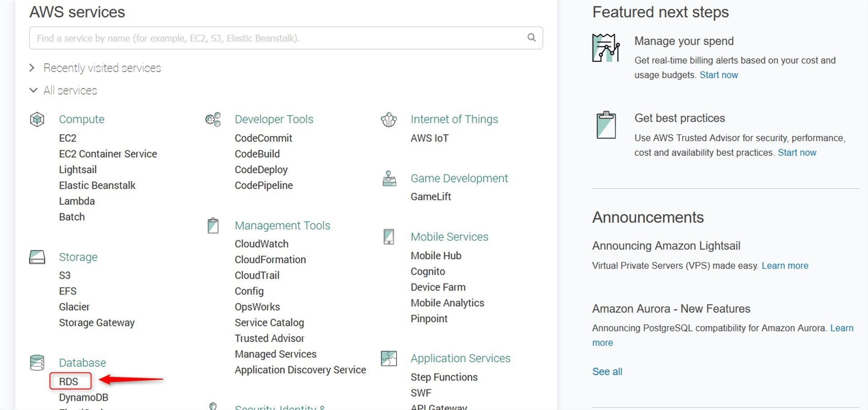Viewport: 868px width, 410px height.
Task: Open Trusted Advisor
Action: (269, 339)
